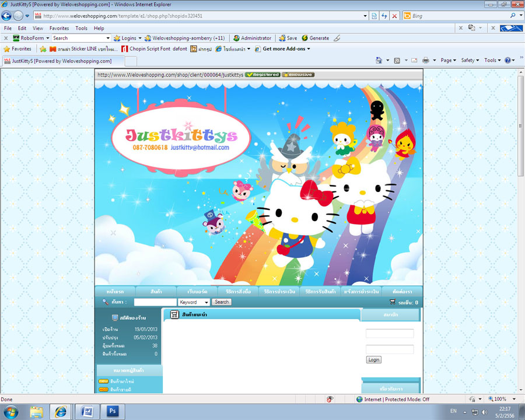Click the second shop navigation tab
This screenshot has width=525, height=420.
point(156,292)
